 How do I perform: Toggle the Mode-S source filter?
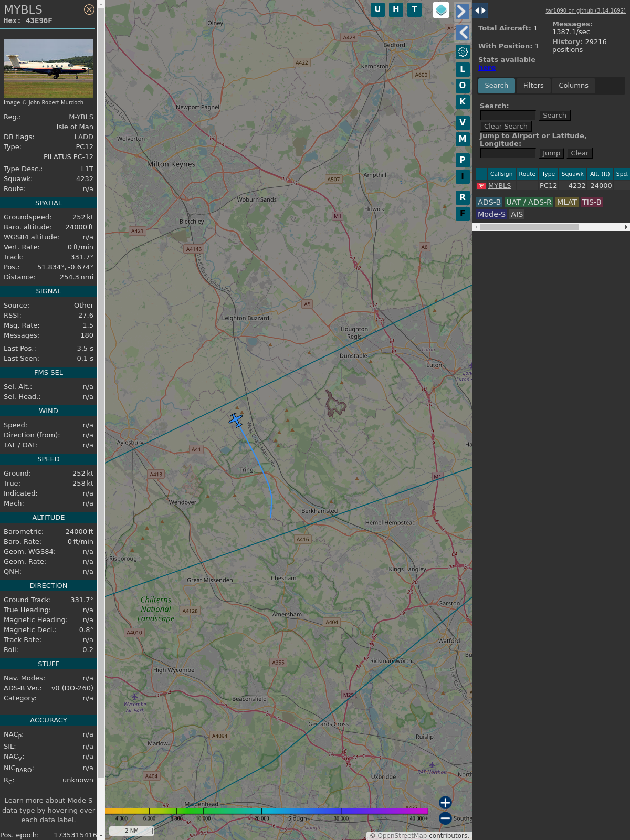(x=491, y=214)
